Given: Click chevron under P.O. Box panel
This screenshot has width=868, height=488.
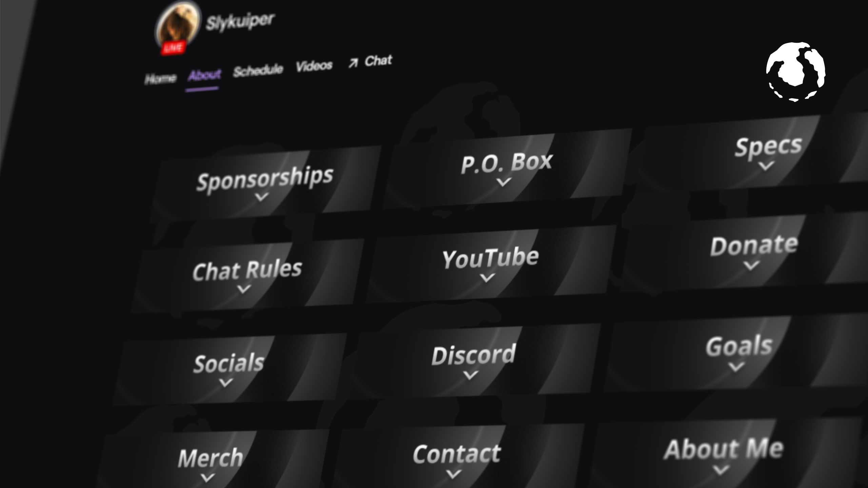Looking at the screenshot, I should click(504, 182).
